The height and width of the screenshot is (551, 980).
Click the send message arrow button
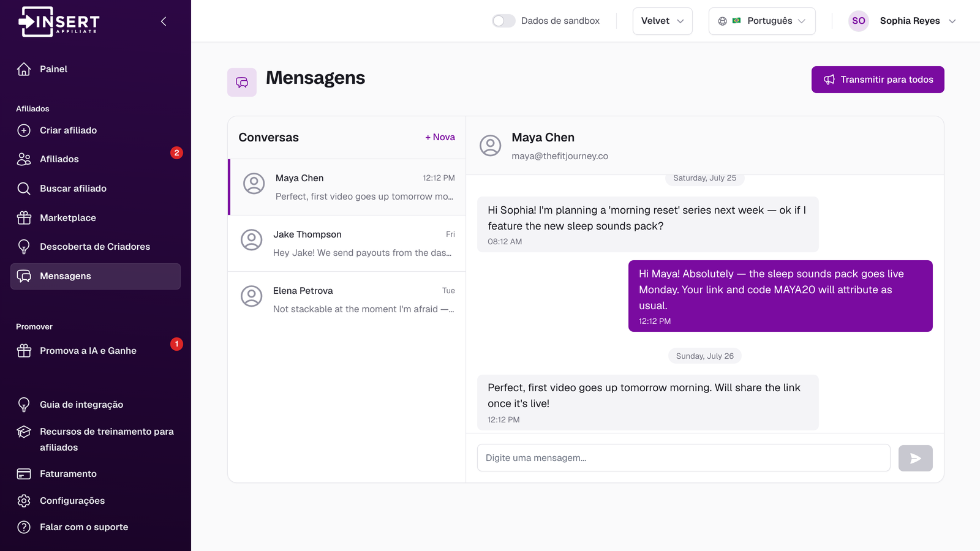(915, 458)
